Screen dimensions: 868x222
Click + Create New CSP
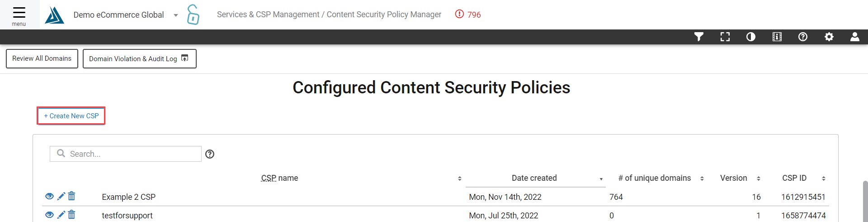71,116
